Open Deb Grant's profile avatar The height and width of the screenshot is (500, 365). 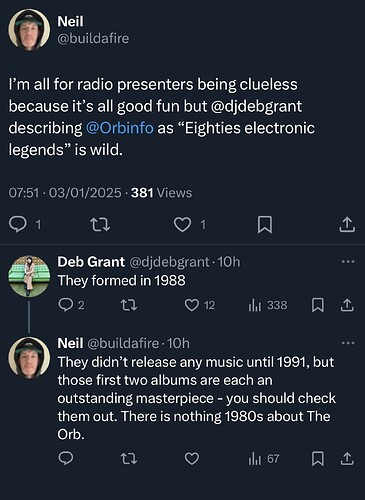pyautogui.click(x=29, y=276)
